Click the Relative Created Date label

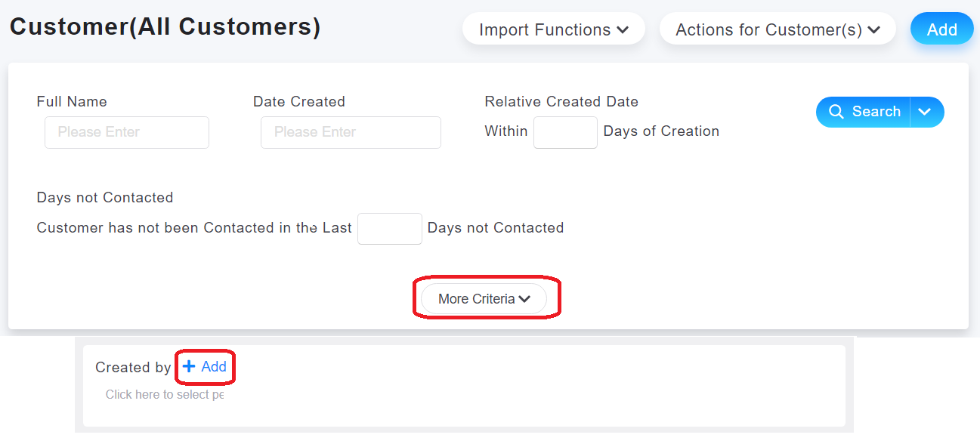pos(561,101)
